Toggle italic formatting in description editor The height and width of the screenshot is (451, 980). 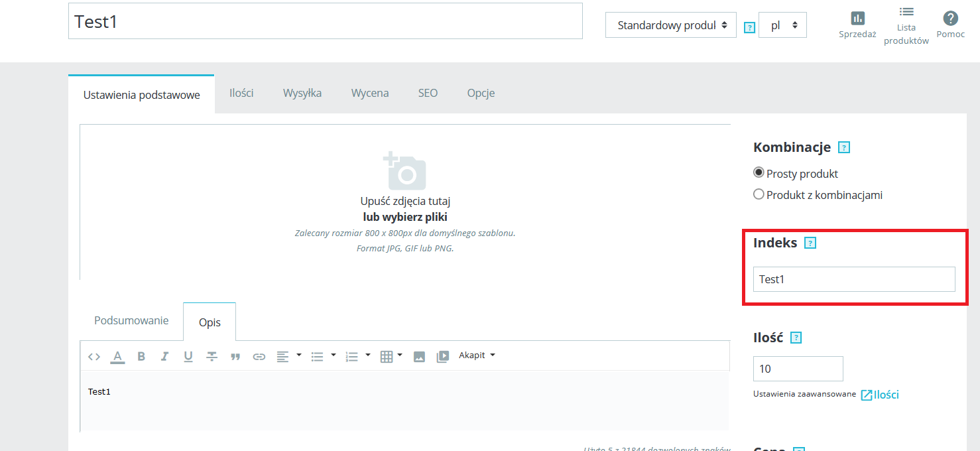pyautogui.click(x=164, y=357)
